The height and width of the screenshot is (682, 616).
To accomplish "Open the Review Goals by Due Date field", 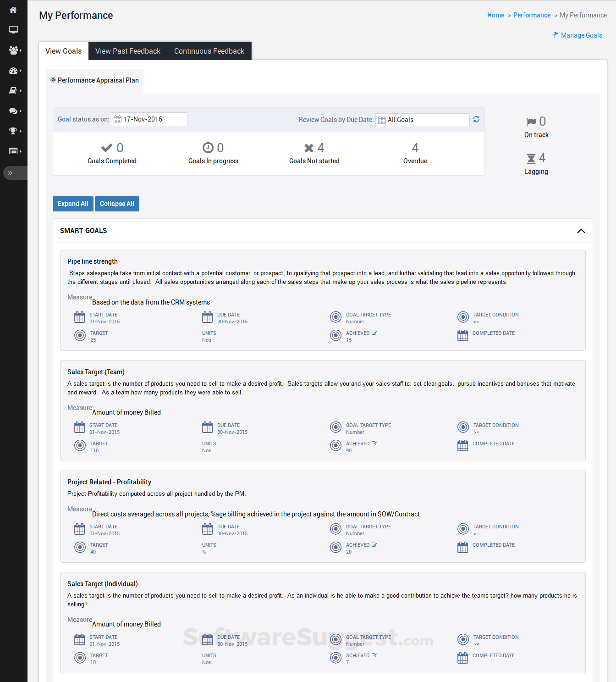I will (422, 120).
